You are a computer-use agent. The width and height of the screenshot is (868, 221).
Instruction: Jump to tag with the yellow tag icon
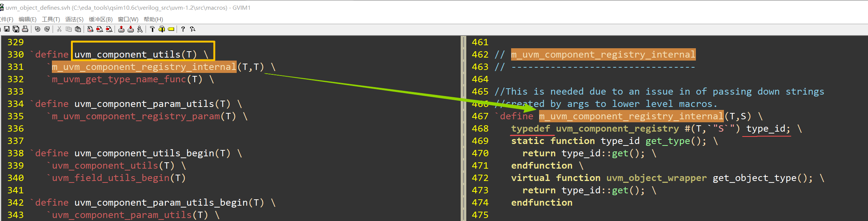tap(171, 29)
